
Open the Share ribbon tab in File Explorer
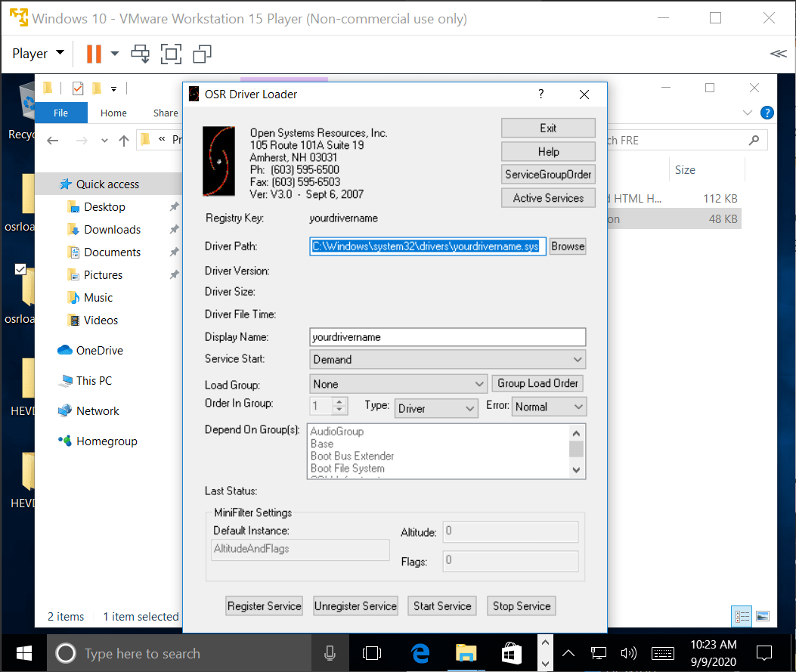click(x=166, y=113)
